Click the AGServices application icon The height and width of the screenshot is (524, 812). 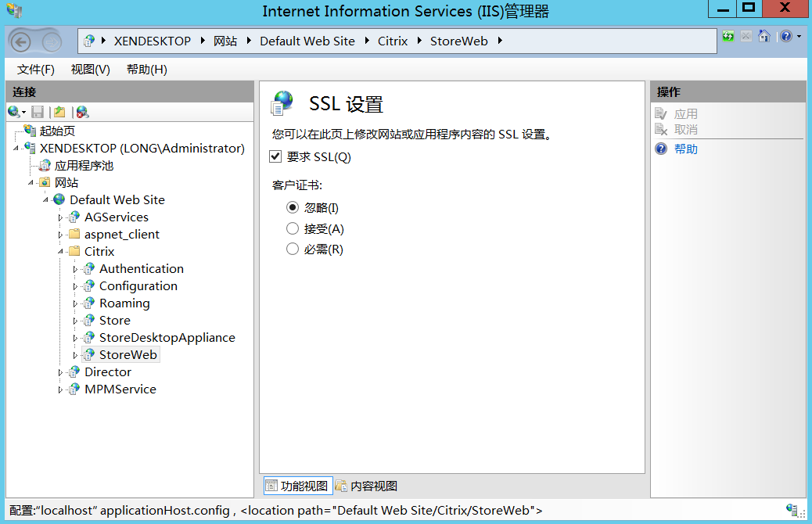pos(74,217)
